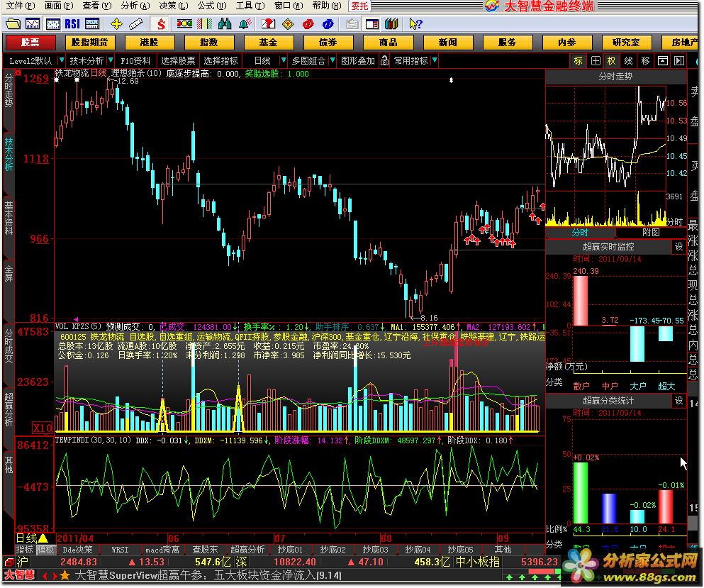Click the red-green striped bars icon
Viewport: 704px width, 588px height.
(204, 24)
